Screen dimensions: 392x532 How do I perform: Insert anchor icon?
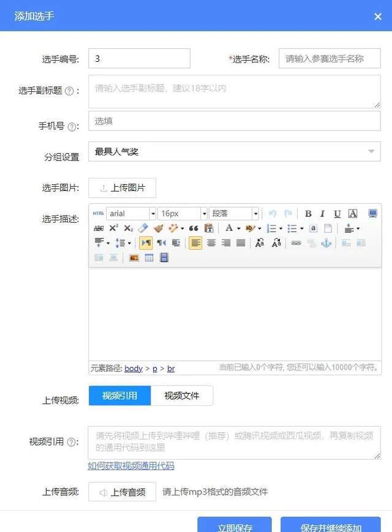326,243
